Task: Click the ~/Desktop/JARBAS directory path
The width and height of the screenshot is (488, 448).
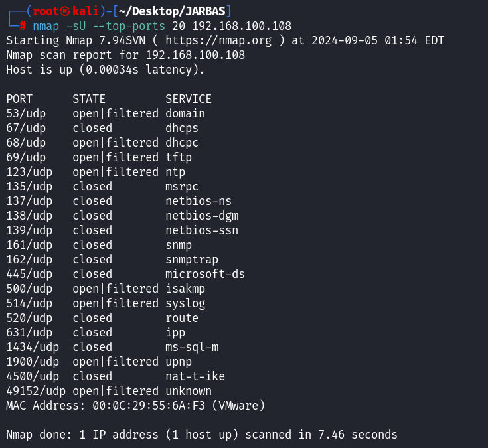Action: coord(178,11)
